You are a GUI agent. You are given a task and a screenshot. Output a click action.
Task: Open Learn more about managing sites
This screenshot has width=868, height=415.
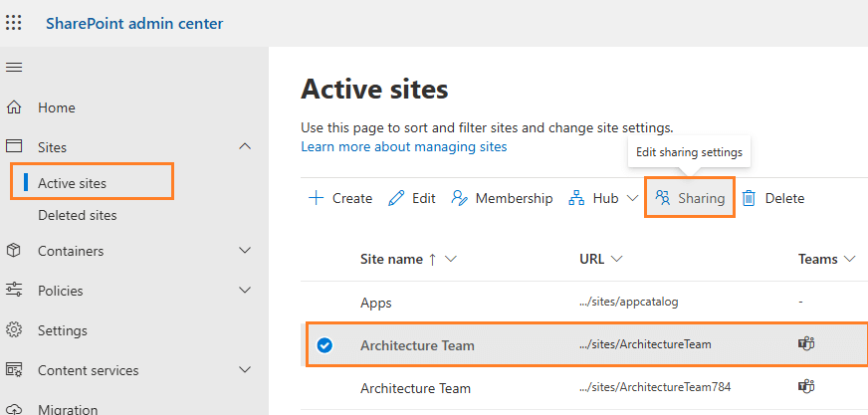(x=403, y=146)
